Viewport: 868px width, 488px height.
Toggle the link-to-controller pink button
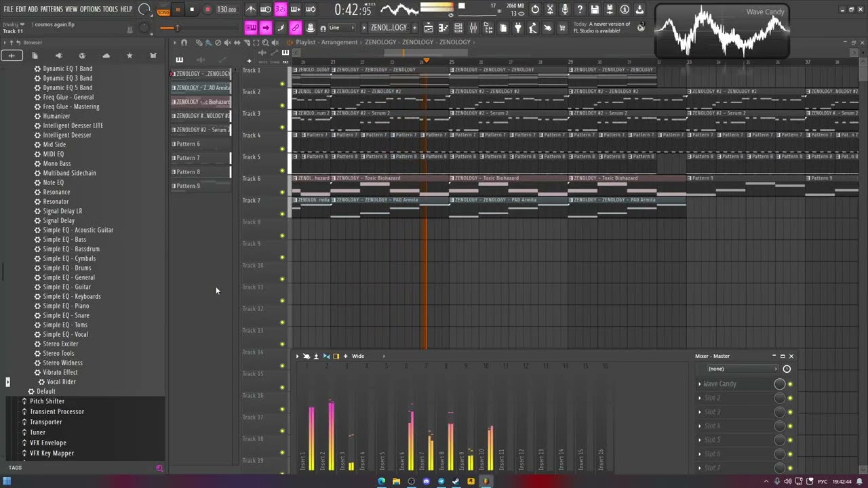(296, 28)
